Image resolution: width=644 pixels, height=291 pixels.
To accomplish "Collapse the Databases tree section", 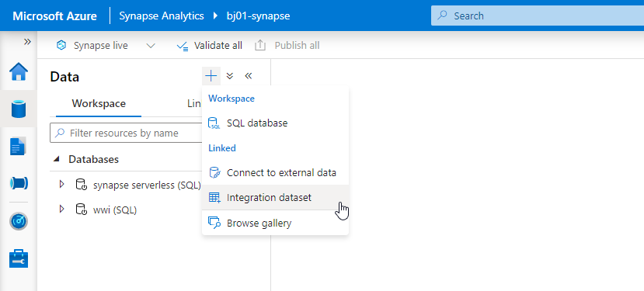I will 57,159.
